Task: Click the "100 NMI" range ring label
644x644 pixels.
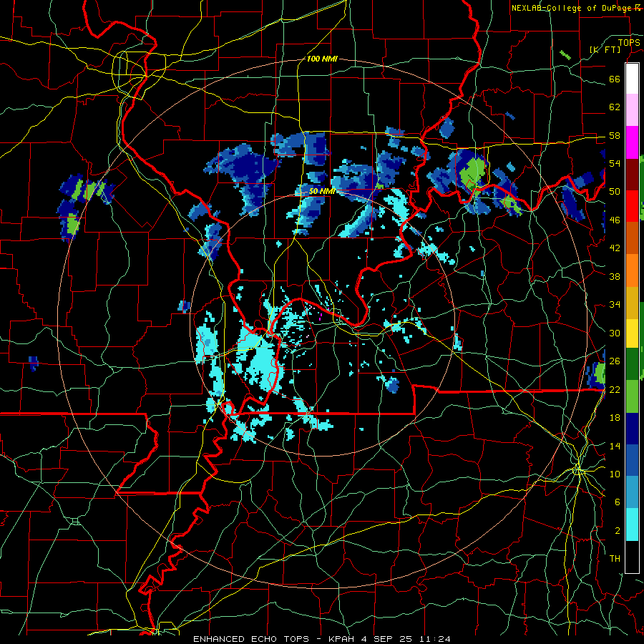Action: point(322,59)
